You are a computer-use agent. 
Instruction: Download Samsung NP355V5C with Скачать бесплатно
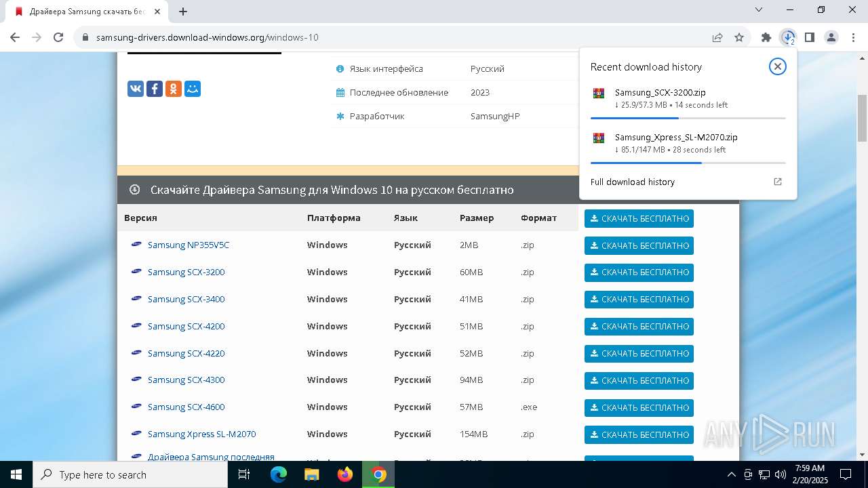(639, 245)
